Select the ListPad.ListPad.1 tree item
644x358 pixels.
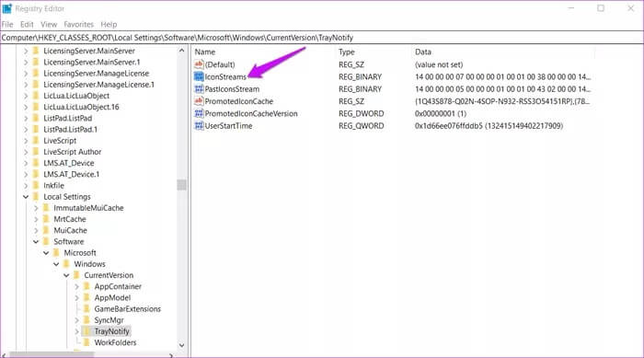tap(70, 130)
